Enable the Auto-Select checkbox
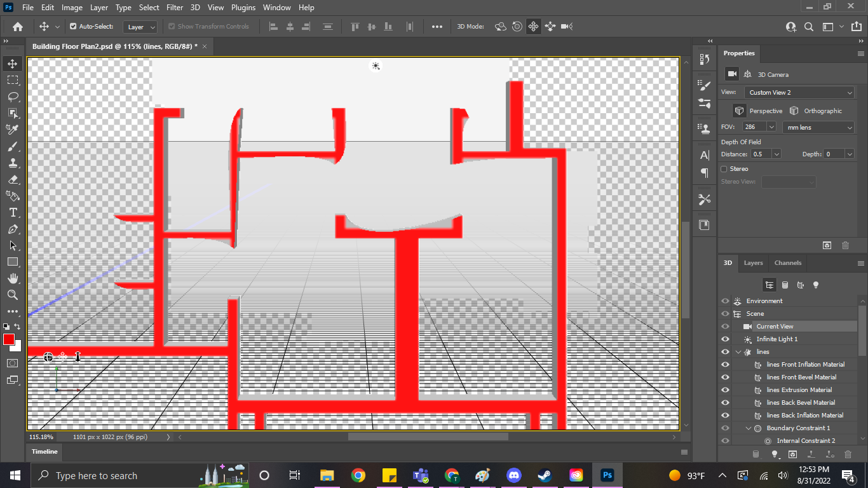Screen dimensions: 868x488 click(x=74, y=27)
